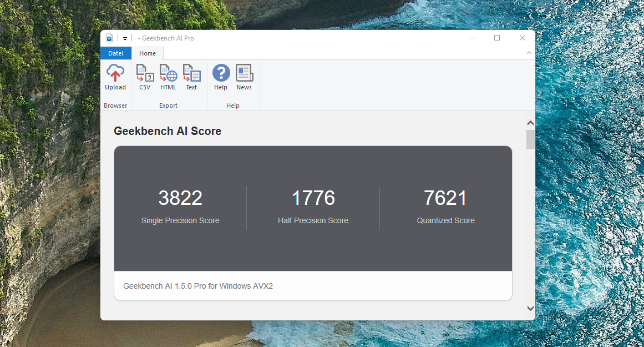The height and width of the screenshot is (347, 644).
Task: Click the scrollbar up arrow
Action: [530, 122]
